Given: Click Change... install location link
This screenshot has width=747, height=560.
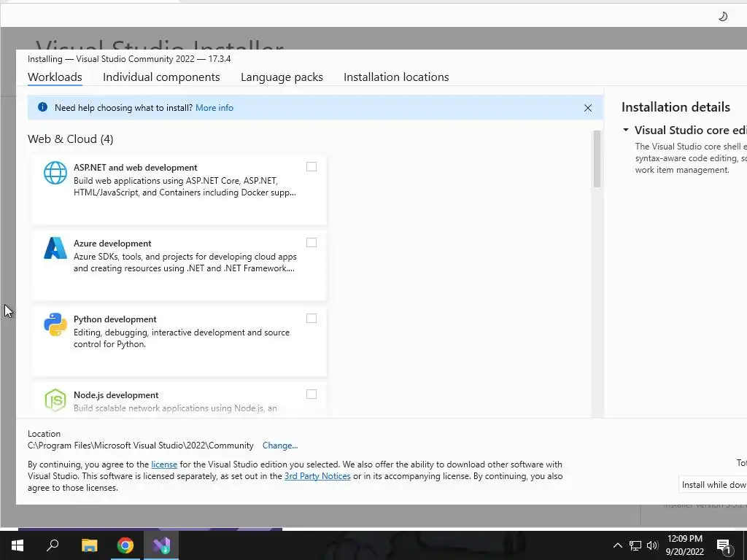Looking at the screenshot, I should (280, 446).
